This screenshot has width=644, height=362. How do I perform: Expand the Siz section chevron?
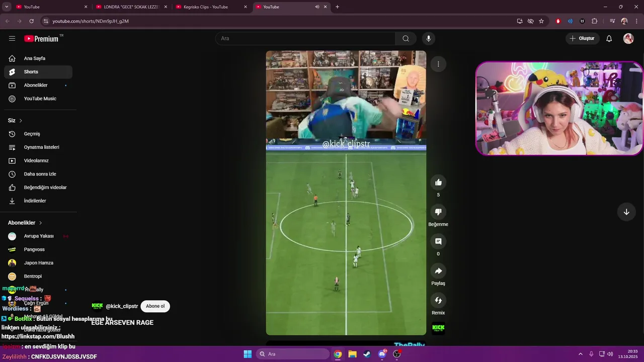(21, 121)
